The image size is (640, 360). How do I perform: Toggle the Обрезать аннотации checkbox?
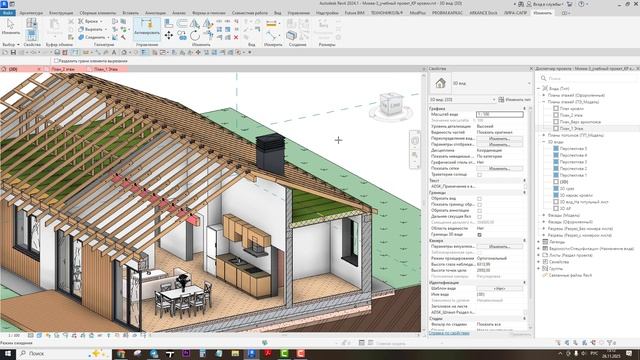tap(479, 211)
